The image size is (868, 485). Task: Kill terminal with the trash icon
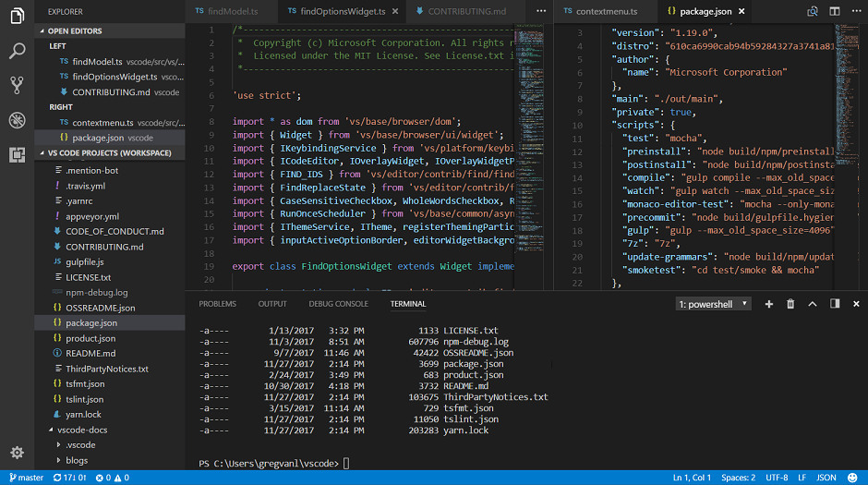click(x=790, y=304)
